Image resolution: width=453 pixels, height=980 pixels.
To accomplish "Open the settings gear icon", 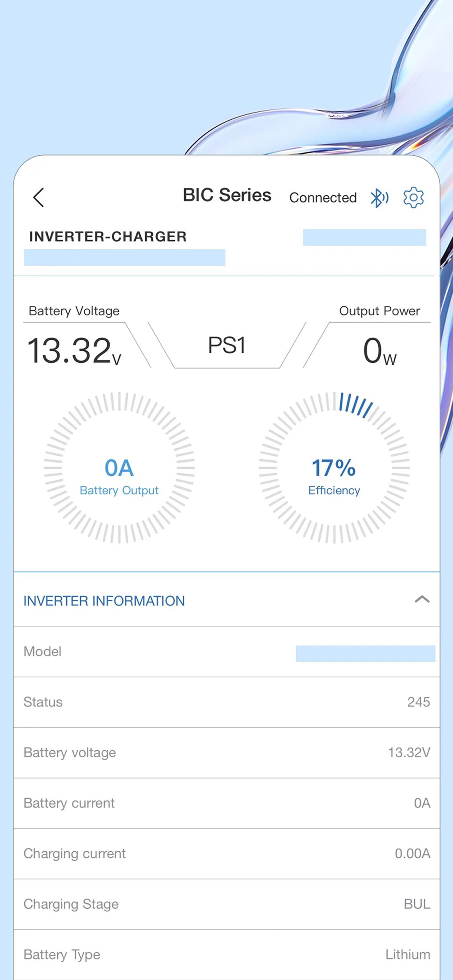I will [413, 197].
